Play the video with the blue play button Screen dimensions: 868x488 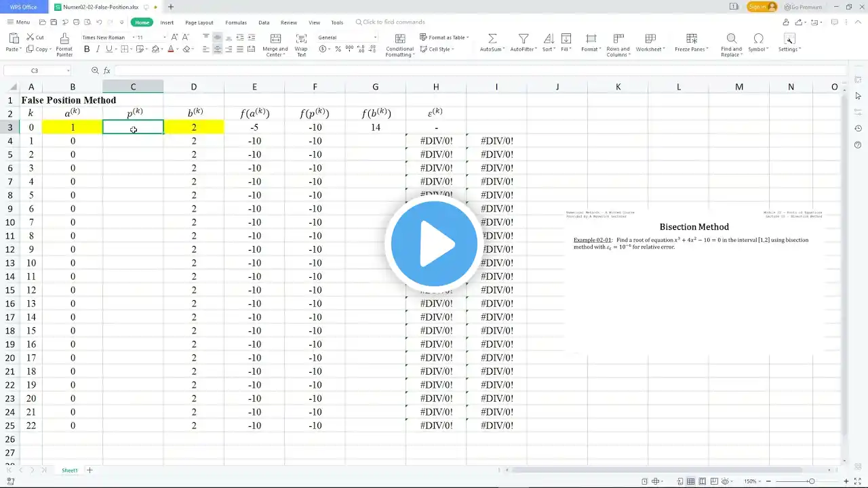coord(434,243)
